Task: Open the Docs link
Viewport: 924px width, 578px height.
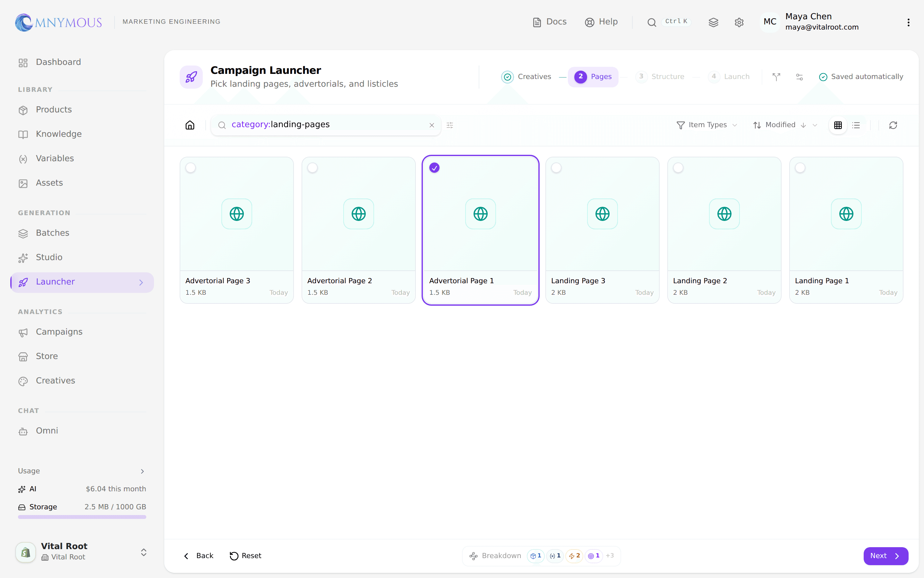Action: 550,22
